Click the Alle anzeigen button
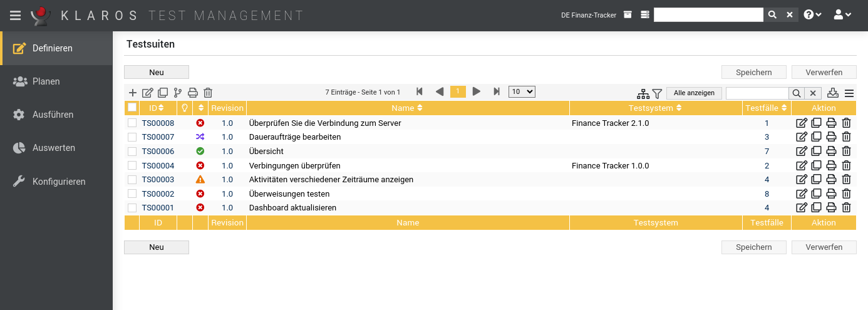Screen dimensions: 868x310 coord(695,93)
